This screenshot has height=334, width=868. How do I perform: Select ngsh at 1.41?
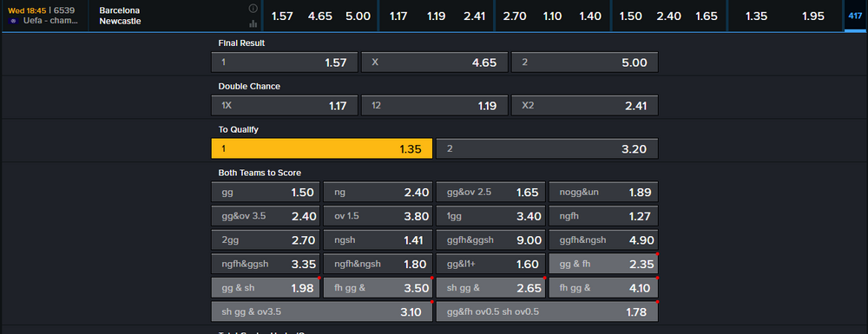pos(378,240)
